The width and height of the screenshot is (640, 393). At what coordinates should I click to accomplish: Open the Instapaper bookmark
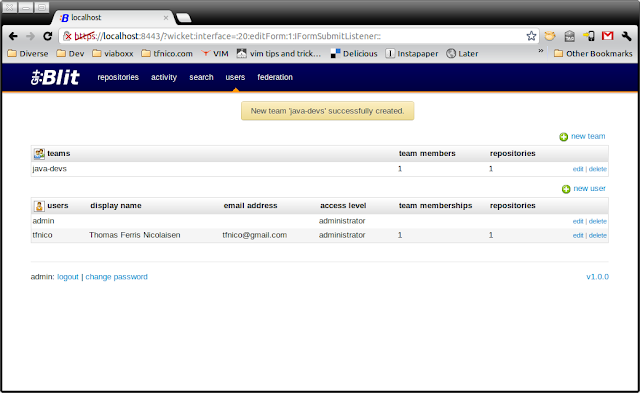(411, 53)
